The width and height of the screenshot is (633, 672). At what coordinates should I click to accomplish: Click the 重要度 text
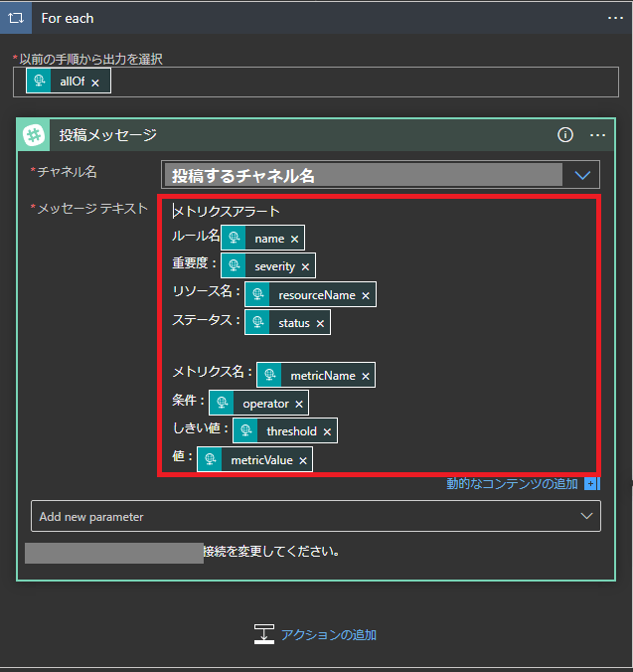point(190,262)
